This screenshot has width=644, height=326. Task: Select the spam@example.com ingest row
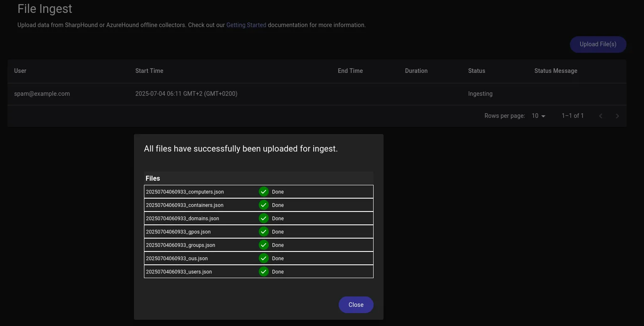point(42,94)
